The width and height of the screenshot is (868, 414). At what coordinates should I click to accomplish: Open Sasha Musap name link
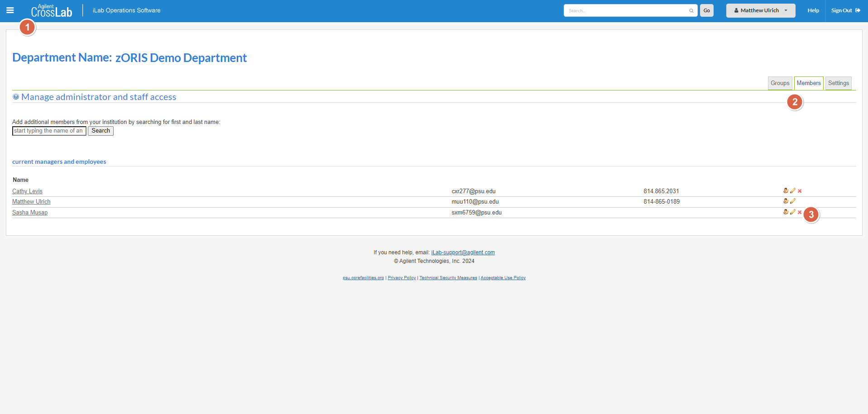point(30,213)
